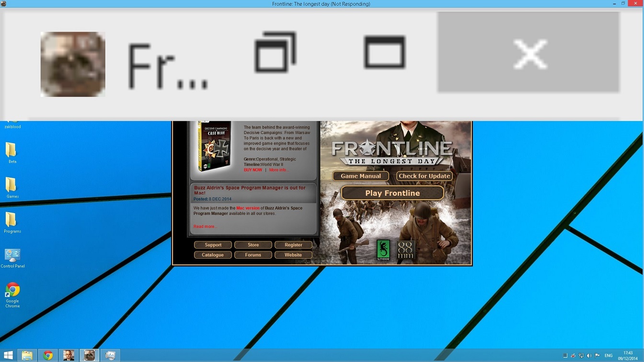Open the More info... link
Viewport: 644px width, 362px height.
pyautogui.click(x=279, y=170)
